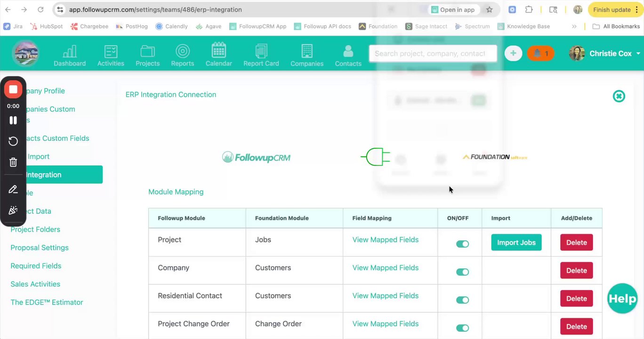View Mapped Fields for Residential Contact

386,296
